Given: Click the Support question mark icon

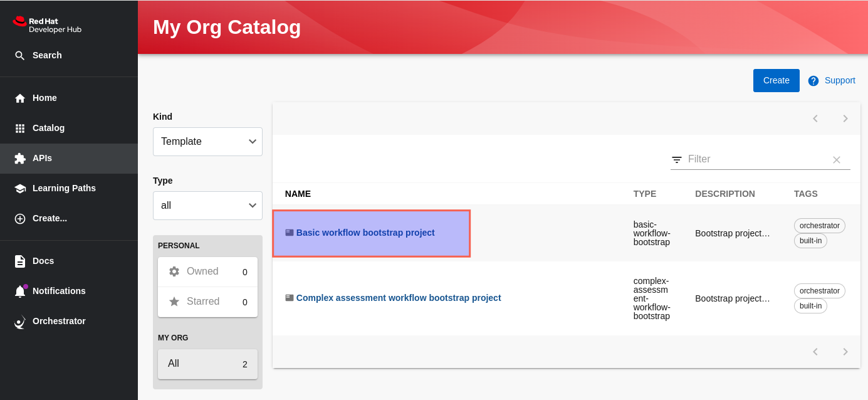Looking at the screenshot, I should coord(813,81).
